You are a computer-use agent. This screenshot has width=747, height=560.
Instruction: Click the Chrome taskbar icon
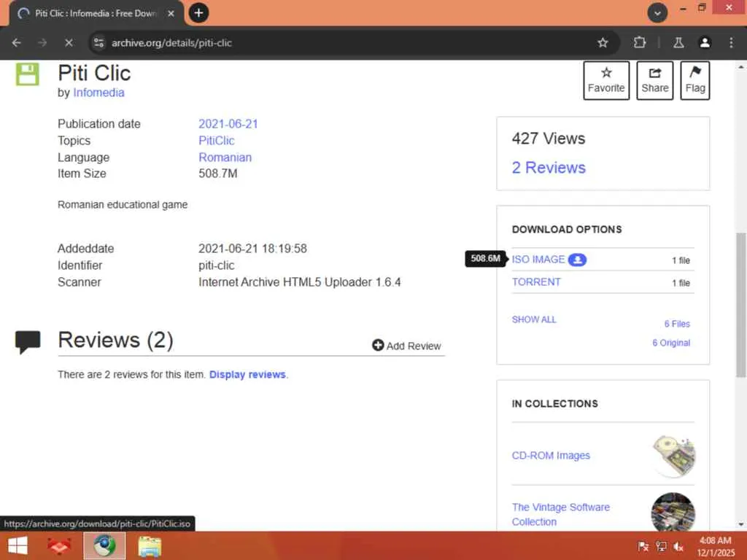click(x=104, y=545)
